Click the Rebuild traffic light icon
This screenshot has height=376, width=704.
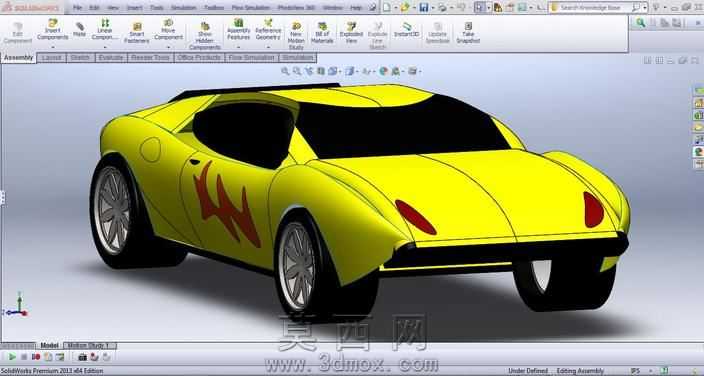498,7
